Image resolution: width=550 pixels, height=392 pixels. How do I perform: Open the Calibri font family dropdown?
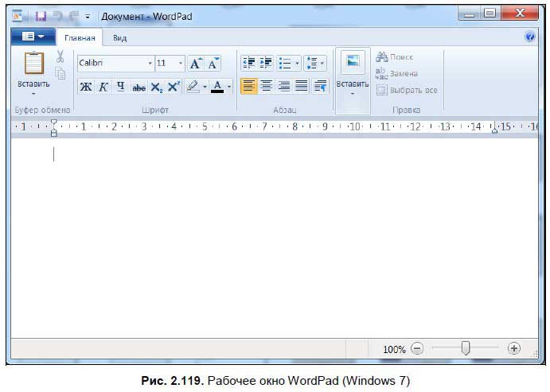(150, 64)
